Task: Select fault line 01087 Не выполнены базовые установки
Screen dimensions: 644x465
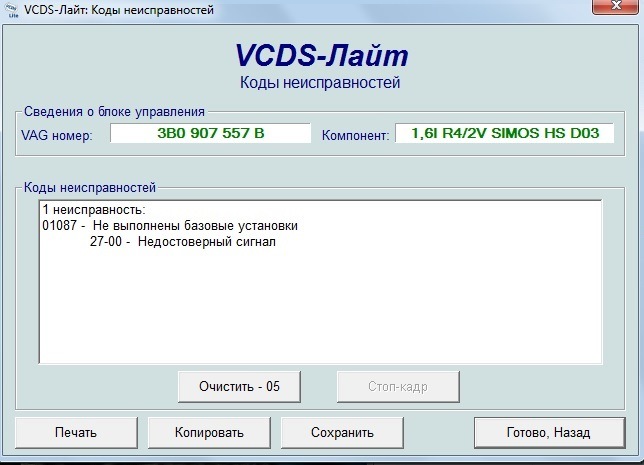Action: tap(170, 226)
